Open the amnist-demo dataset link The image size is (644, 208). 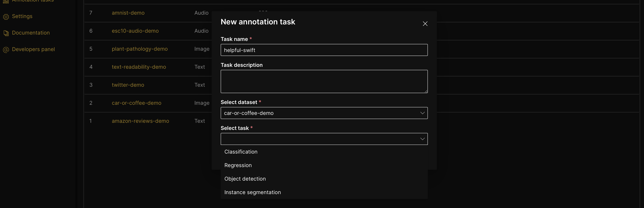[128, 13]
